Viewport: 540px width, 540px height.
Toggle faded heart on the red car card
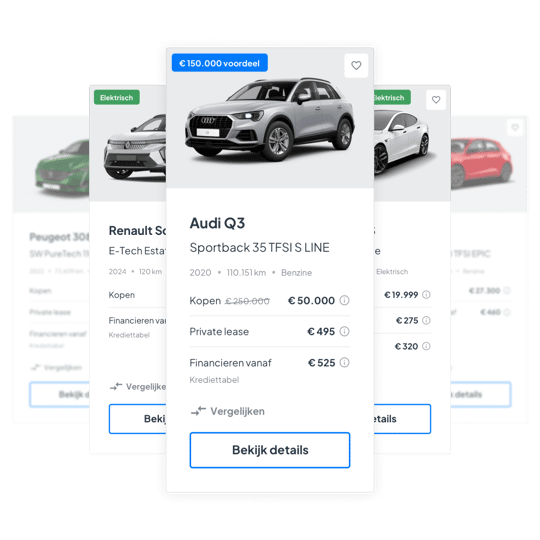coord(515,127)
